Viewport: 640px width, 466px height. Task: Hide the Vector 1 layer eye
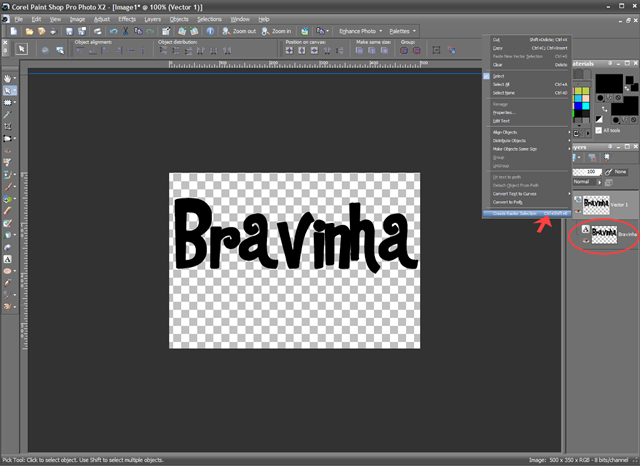(578, 211)
